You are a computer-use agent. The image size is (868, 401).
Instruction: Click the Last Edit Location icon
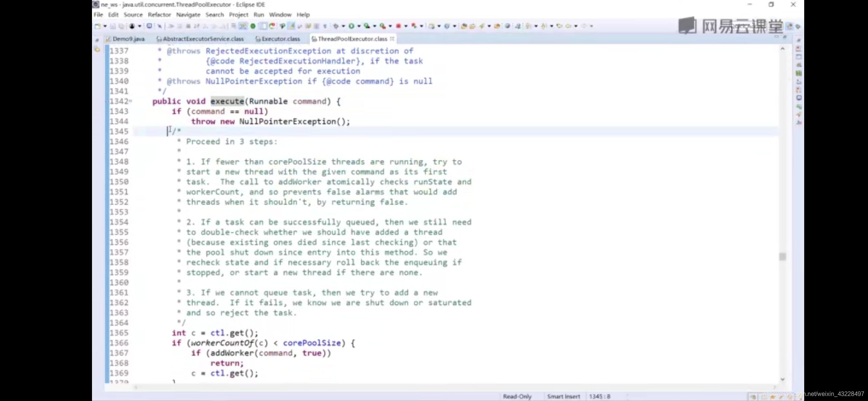coord(559,26)
